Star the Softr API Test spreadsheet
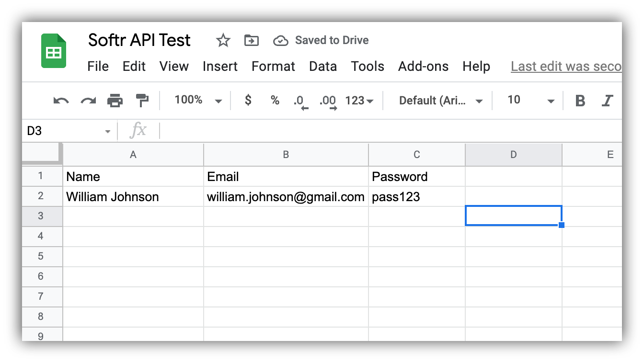 pos(223,40)
